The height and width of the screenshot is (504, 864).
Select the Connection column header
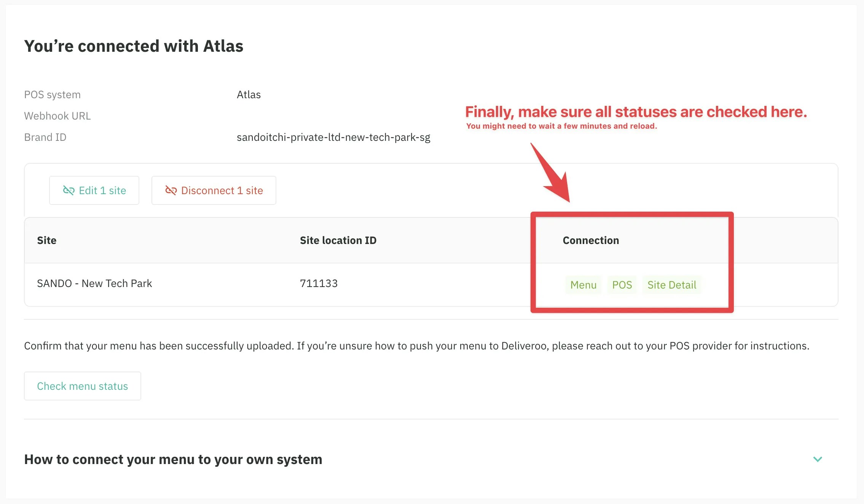click(591, 240)
